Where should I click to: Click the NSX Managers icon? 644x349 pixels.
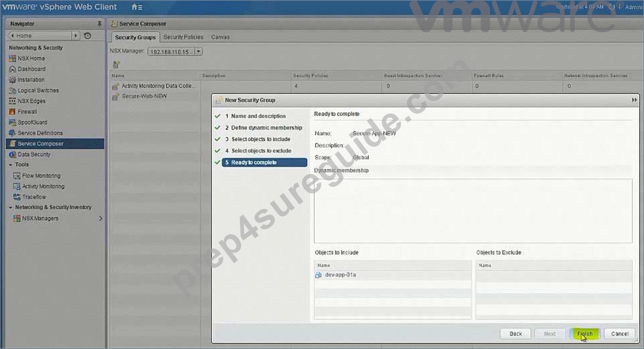(17, 218)
